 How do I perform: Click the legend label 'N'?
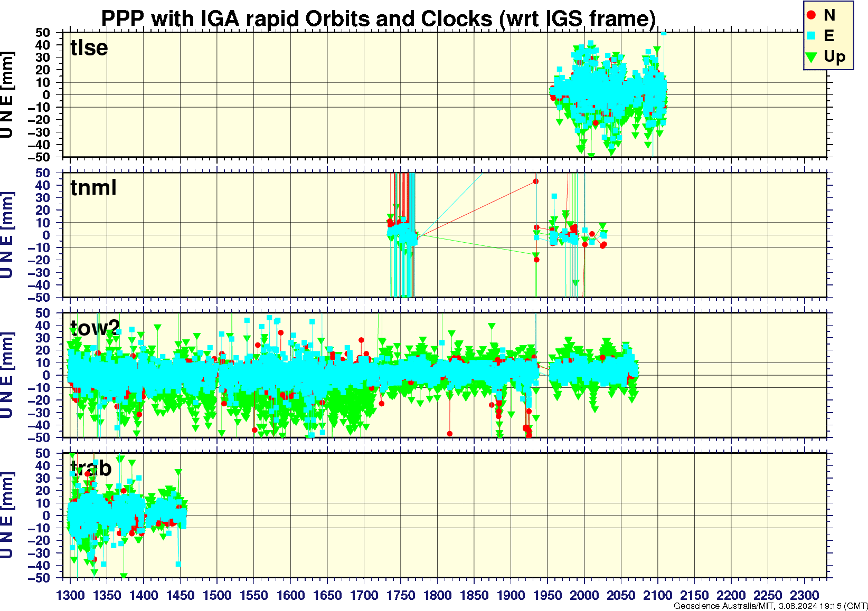point(829,15)
